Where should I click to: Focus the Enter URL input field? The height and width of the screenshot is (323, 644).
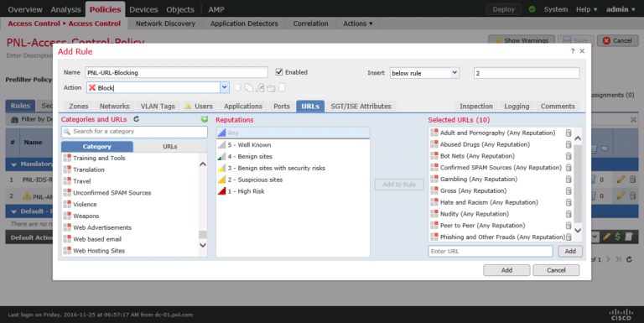[491, 251]
